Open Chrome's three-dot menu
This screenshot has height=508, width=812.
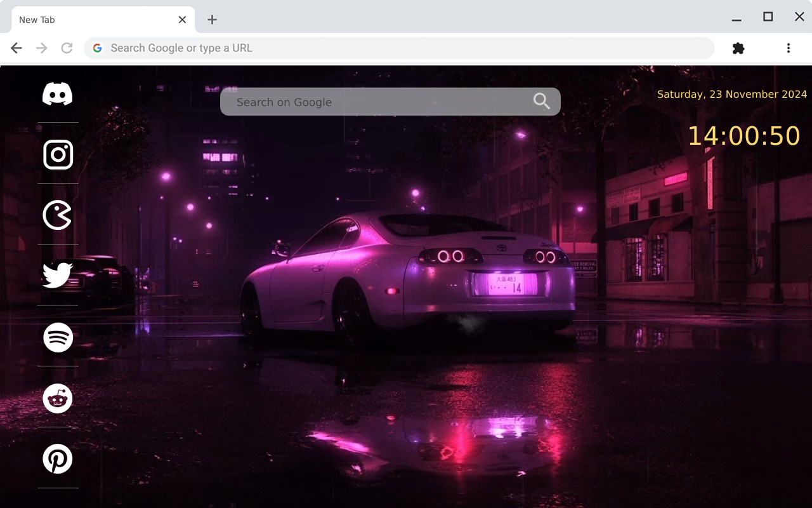(x=788, y=48)
